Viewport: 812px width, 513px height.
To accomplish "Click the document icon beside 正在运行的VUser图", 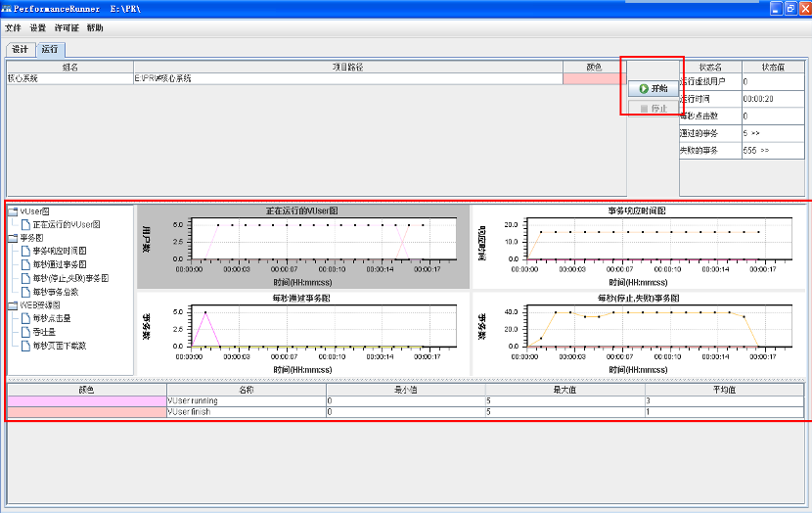I will tap(24, 224).
